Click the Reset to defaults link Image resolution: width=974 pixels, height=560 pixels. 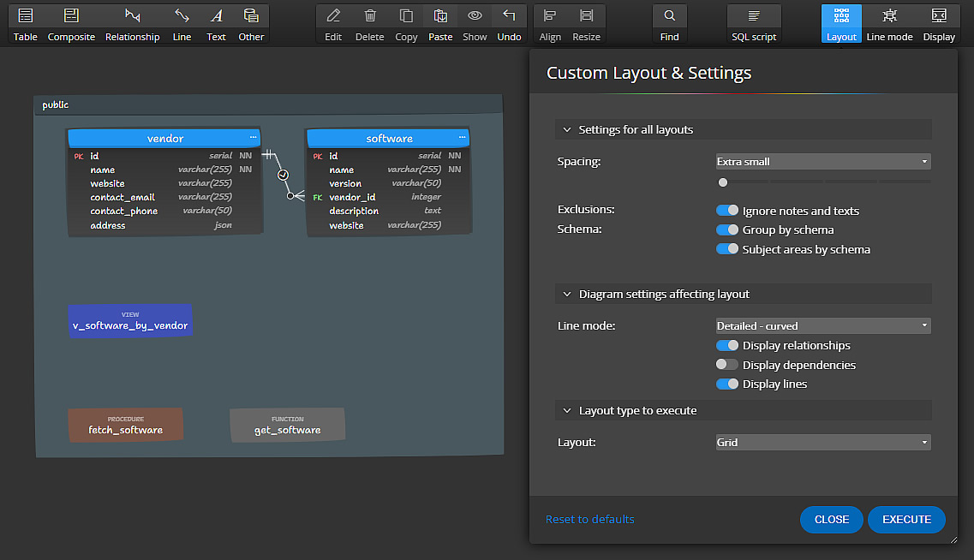[x=589, y=520]
